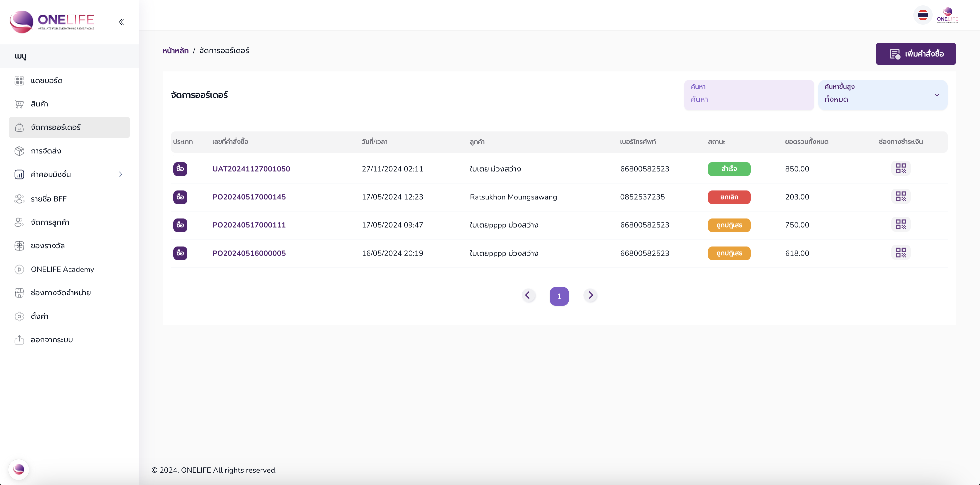Expand the ค้นหาขั้นสูง filter dropdown
This screenshot has width=980, height=485.
[882, 95]
